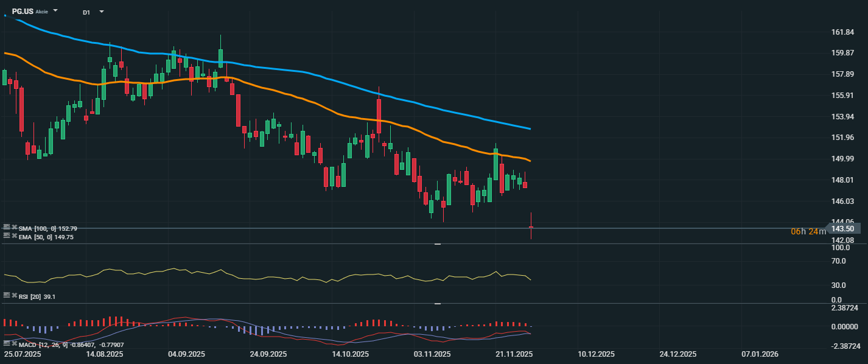Remove the SMA 100 indicator

(x=14, y=228)
